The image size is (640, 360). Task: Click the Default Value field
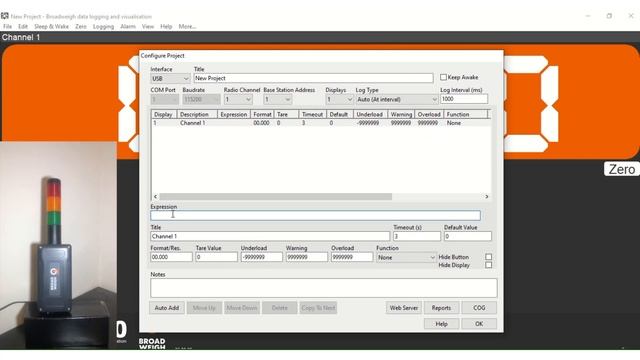468,236
